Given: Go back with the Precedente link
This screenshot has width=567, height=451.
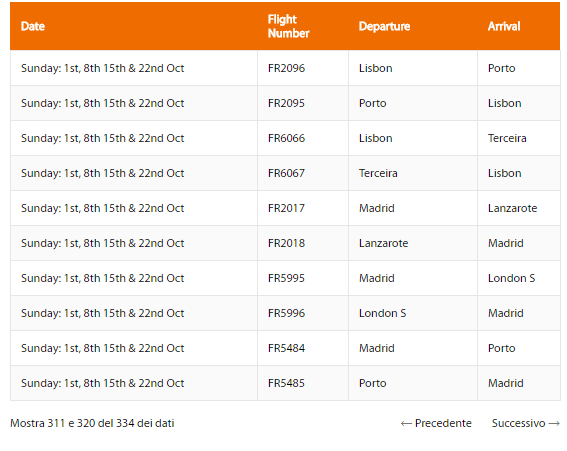Looking at the screenshot, I should 436,423.
